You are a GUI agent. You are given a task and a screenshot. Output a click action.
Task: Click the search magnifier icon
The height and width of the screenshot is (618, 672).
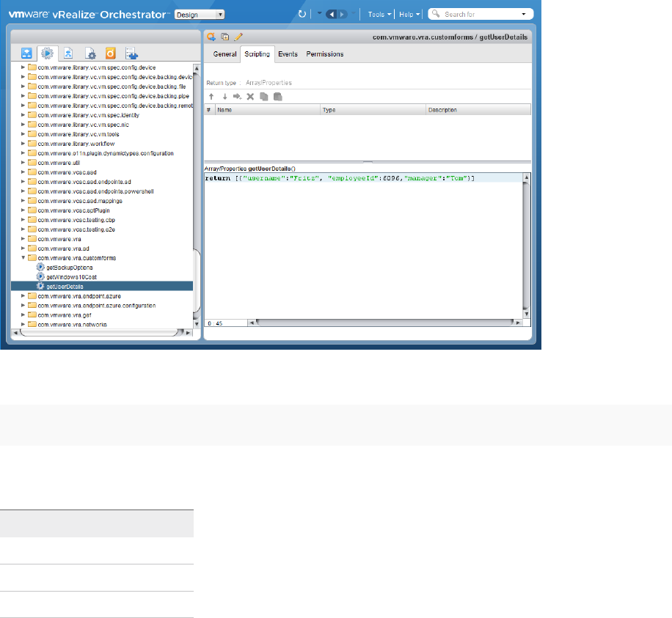(436, 14)
